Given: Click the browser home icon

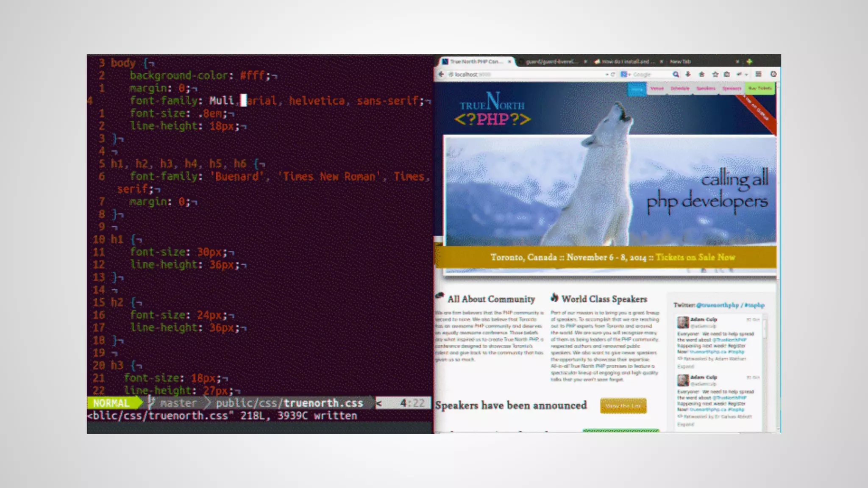Looking at the screenshot, I should (702, 74).
